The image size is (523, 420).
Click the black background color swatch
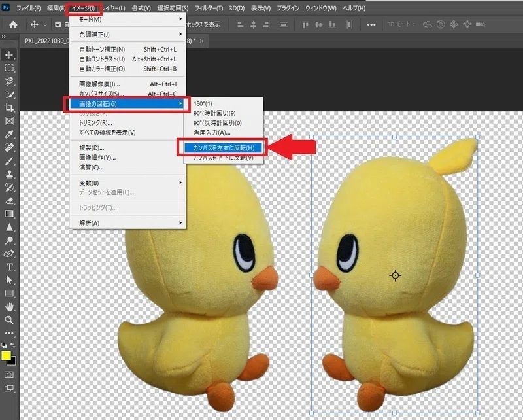pos(12,362)
